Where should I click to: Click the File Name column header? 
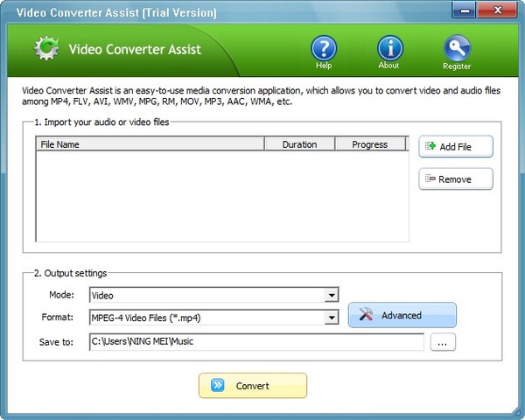click(x=149, y=144)
